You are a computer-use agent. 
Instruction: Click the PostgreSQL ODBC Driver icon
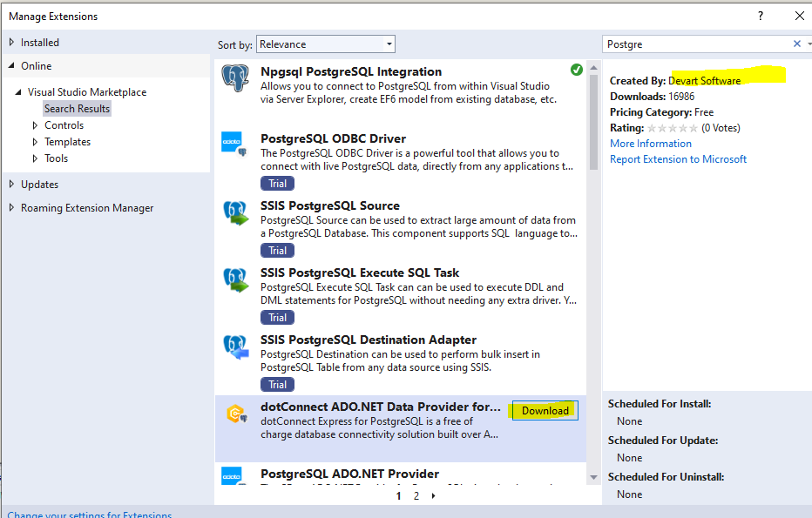click(234, 145)
